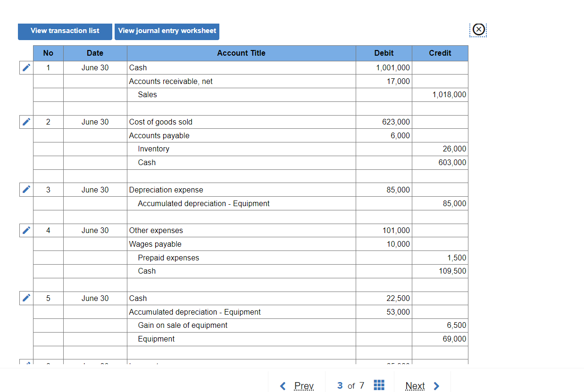Select the Account Title column header
This screenshot has width=584, height=392.
(x=242, y=53)
